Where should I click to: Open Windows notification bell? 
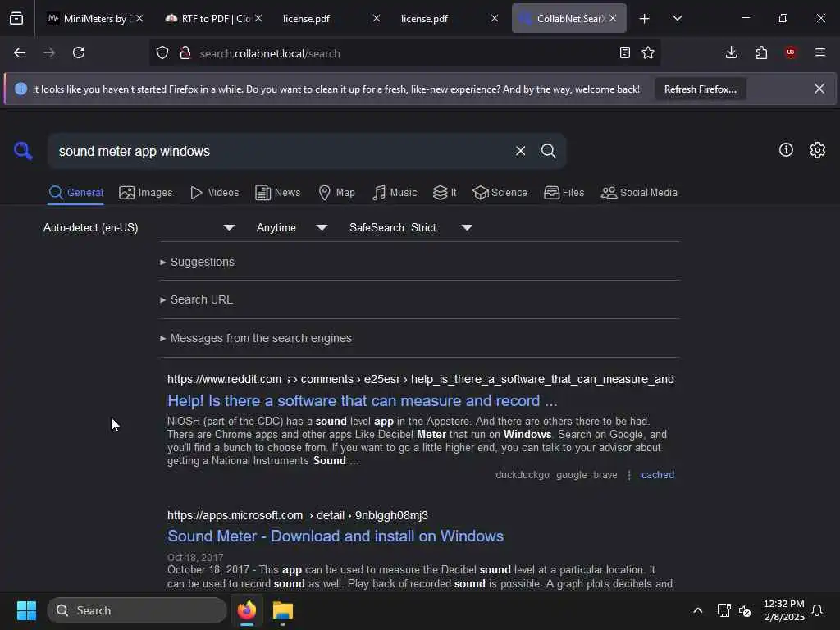pos(817,610)
